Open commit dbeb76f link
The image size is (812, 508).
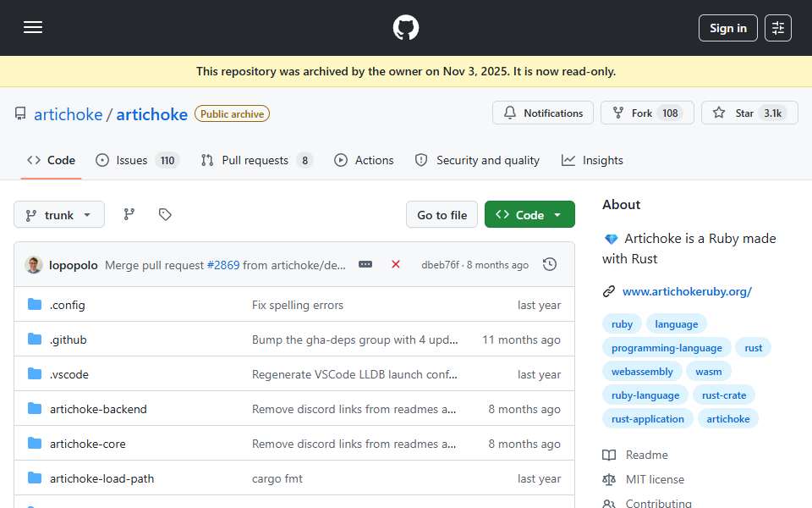(440, 265)
